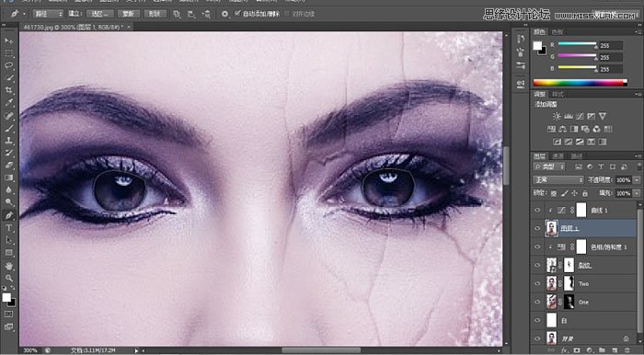The image size is (644, 355).
Task: Click the layer style fx icon
Action: click(564, 350)
